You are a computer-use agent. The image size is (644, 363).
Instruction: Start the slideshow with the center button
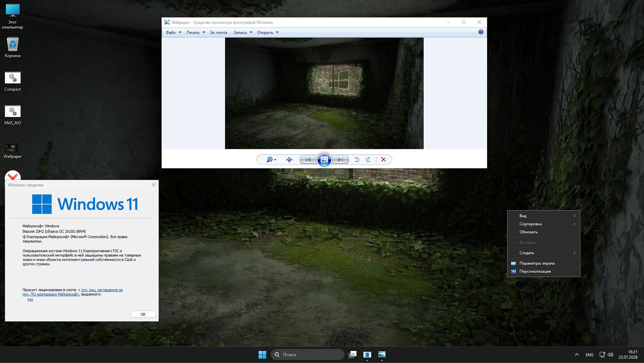(324, 160)
